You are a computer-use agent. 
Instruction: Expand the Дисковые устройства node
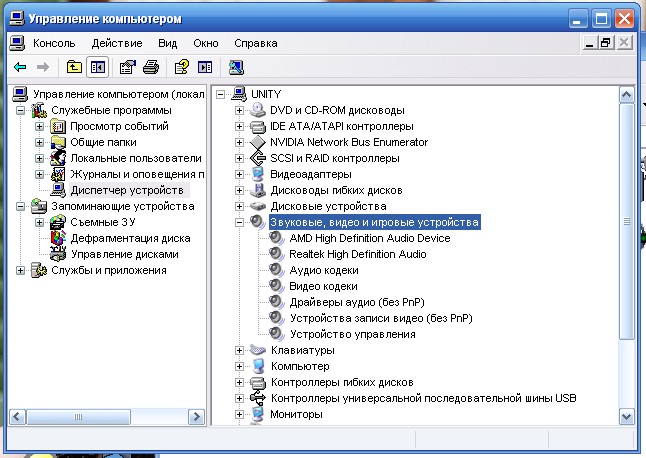click(x=239, y=206)
